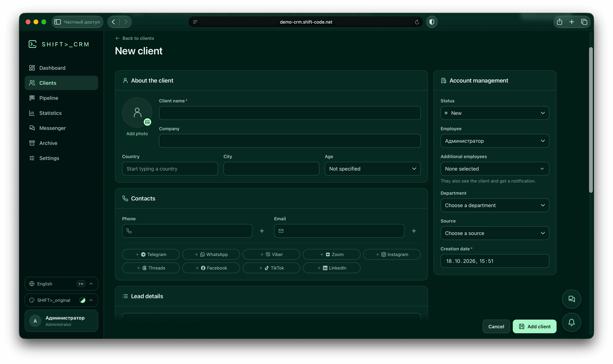
Task: Click the Safari share icon
Action: point(559,22)
